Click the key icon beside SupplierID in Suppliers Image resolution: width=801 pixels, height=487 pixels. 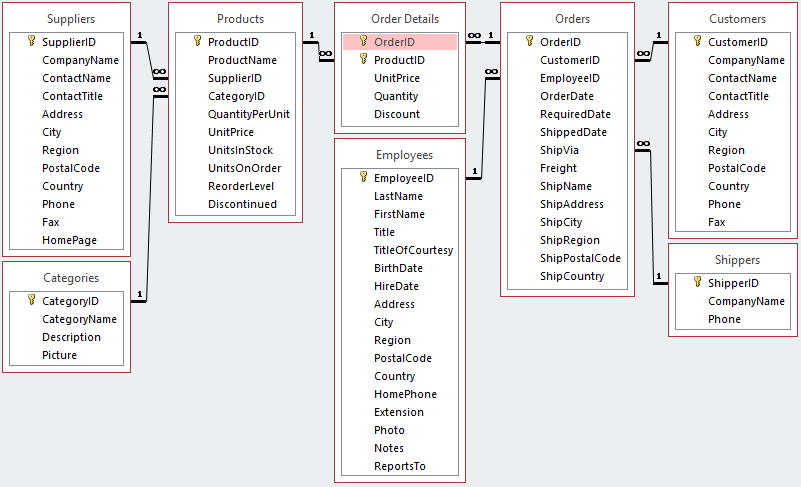(x=30, y=42)
